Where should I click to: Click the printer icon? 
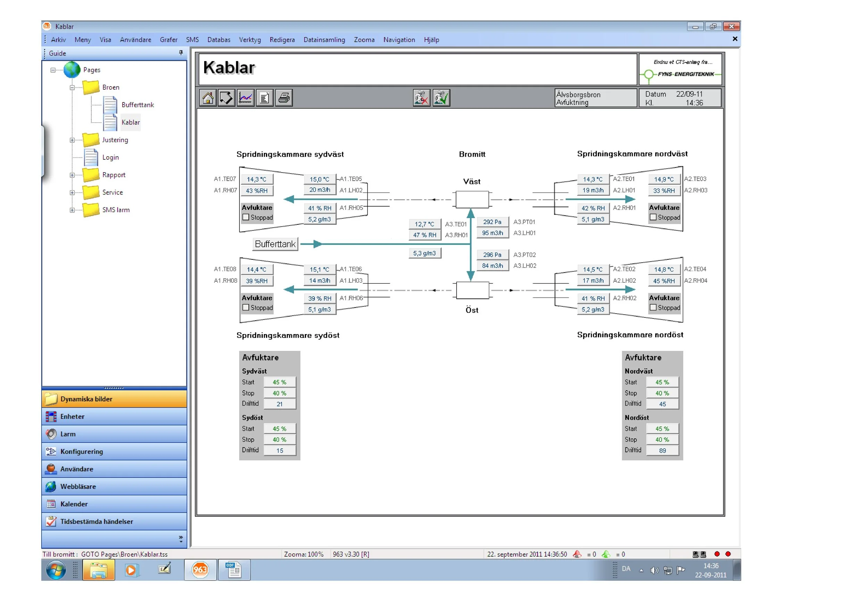(x=284, y=98)
